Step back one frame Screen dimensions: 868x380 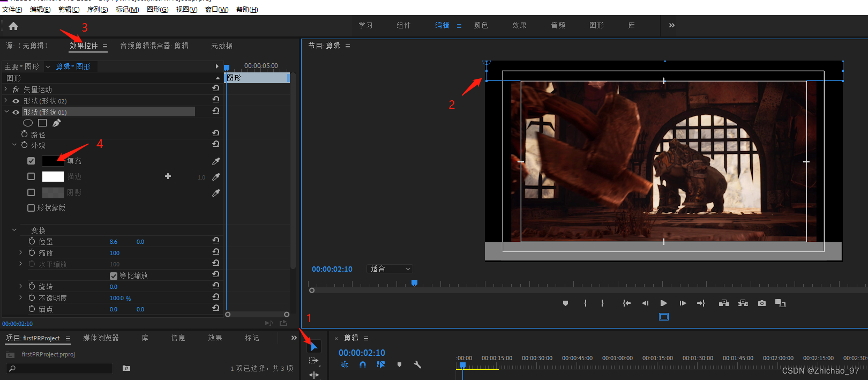pyautogui.click(x=645, y=303)
